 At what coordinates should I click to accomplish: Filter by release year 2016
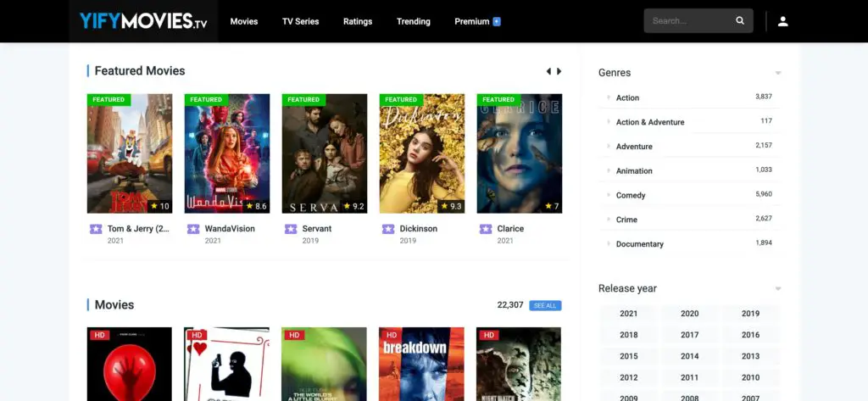(751, 335)
